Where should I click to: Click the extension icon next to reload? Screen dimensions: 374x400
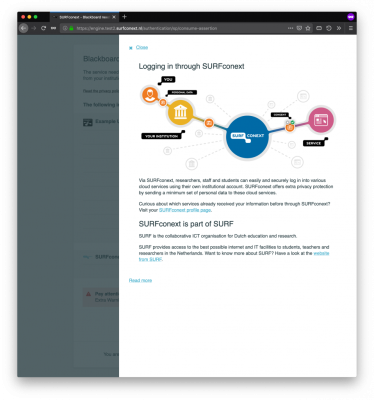tap(53, 28)
